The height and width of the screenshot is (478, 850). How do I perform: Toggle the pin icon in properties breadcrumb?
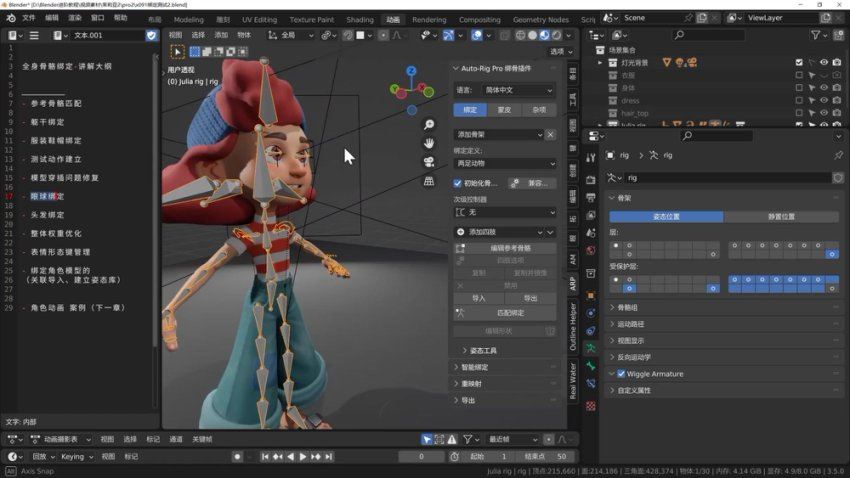click(838, 155)
